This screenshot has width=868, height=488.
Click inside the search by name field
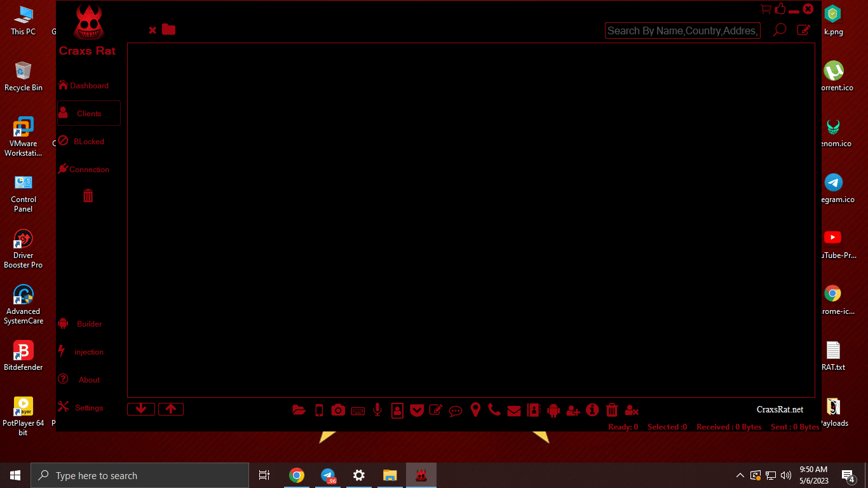click(682, 30)
